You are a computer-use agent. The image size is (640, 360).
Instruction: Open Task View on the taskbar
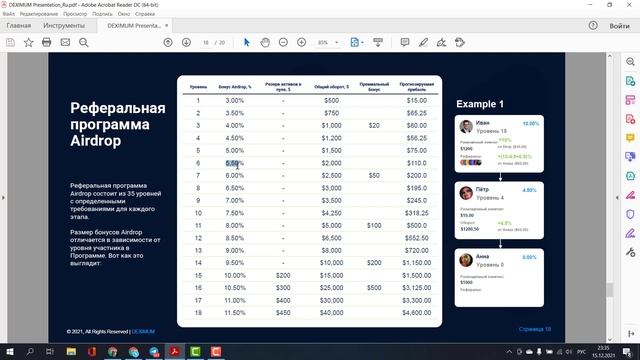pyautogui.click(x=50, y=351)
